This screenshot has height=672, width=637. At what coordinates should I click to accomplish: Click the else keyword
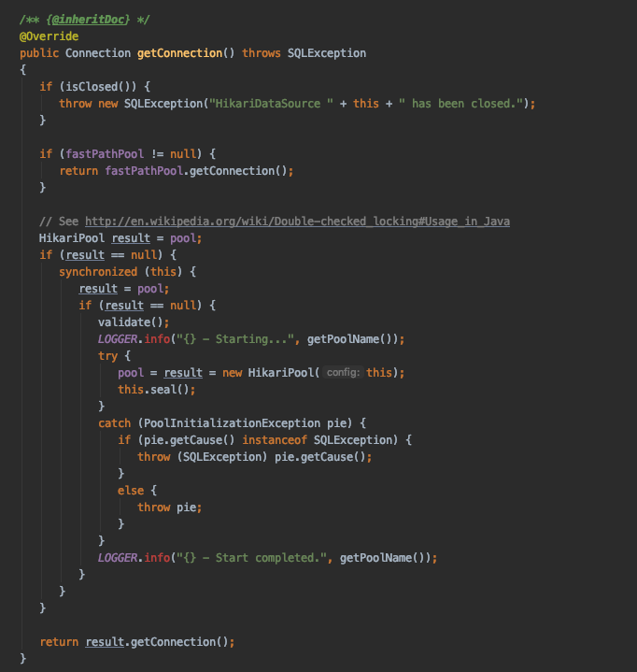point(131,491)
